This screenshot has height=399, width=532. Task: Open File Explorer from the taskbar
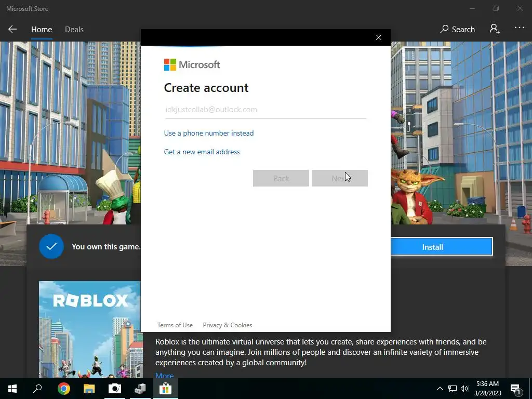[89, 389]
